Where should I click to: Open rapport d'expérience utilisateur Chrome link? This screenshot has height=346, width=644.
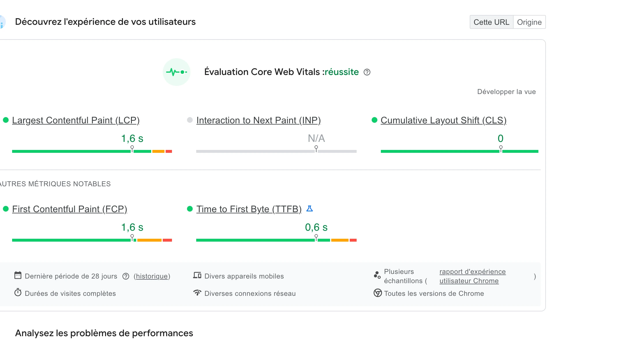click(x=472, y=276)
